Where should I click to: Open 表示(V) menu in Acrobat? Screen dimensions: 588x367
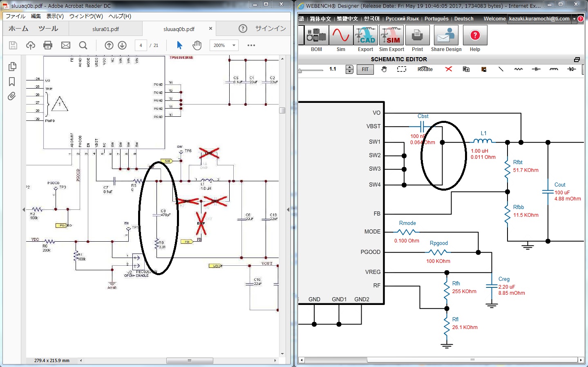(x=55, y=16)
